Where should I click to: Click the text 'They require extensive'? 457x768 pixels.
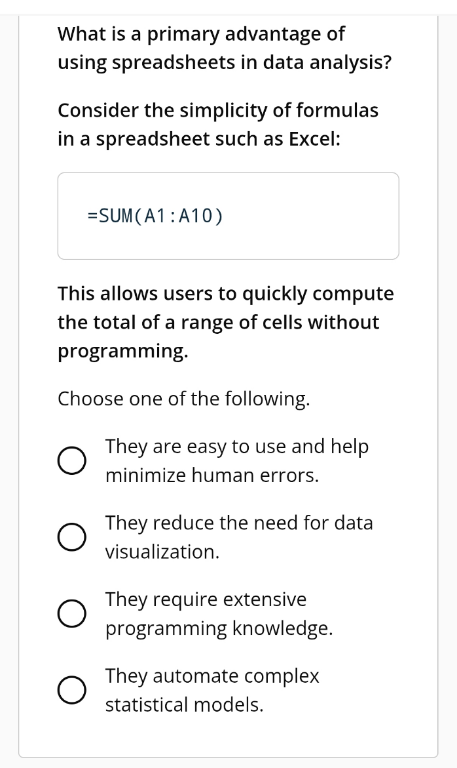point(206,600)
